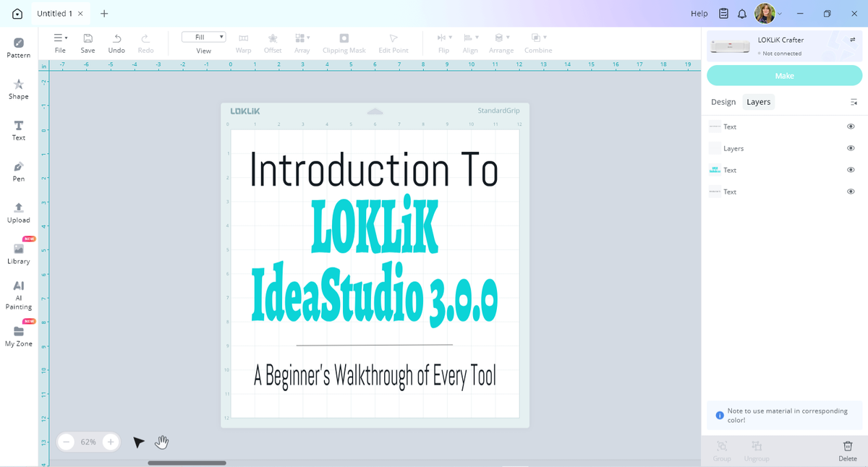868x467 pixels.
Task: Hide the bottom Text layer
Action: (851, 192)
